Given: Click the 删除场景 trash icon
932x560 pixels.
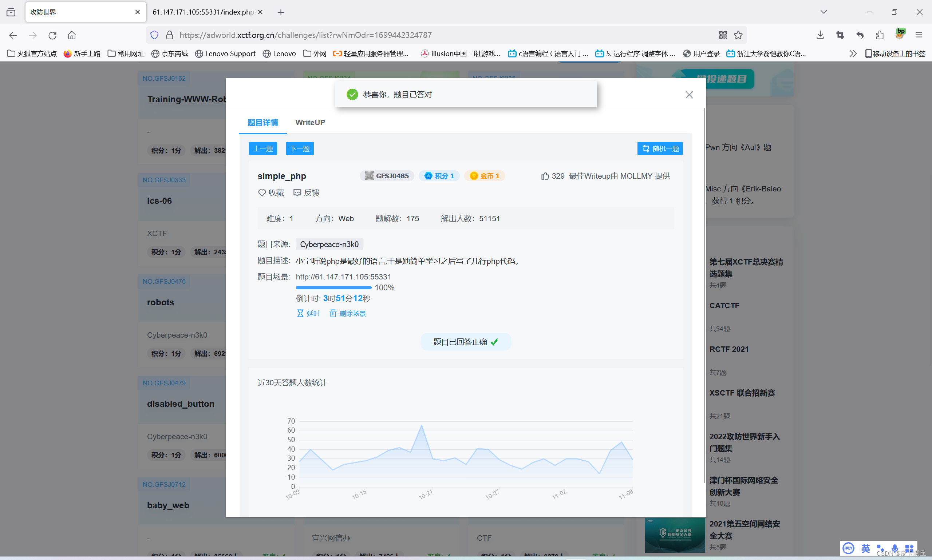Looking at the screenshot, I should (x=334, y=313).
